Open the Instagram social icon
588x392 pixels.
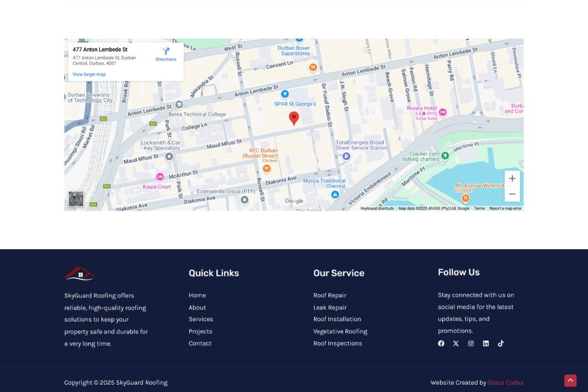pos(470,343)
